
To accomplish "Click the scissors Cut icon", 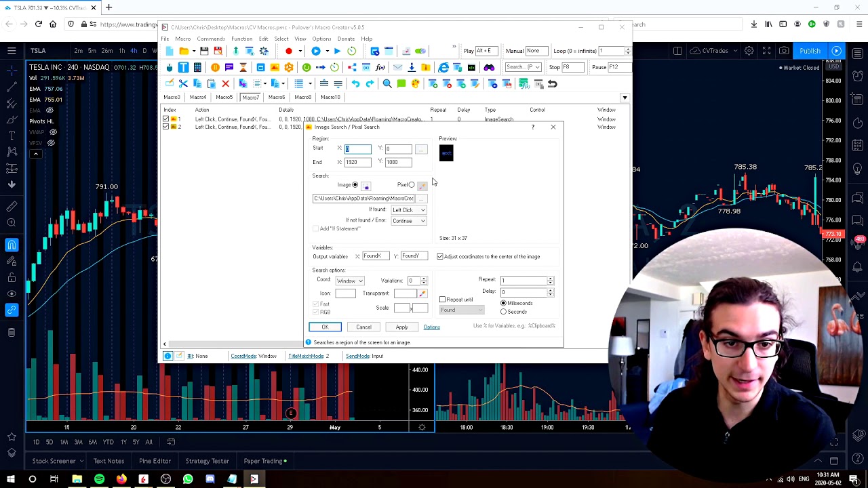I will tap(183, 83).
